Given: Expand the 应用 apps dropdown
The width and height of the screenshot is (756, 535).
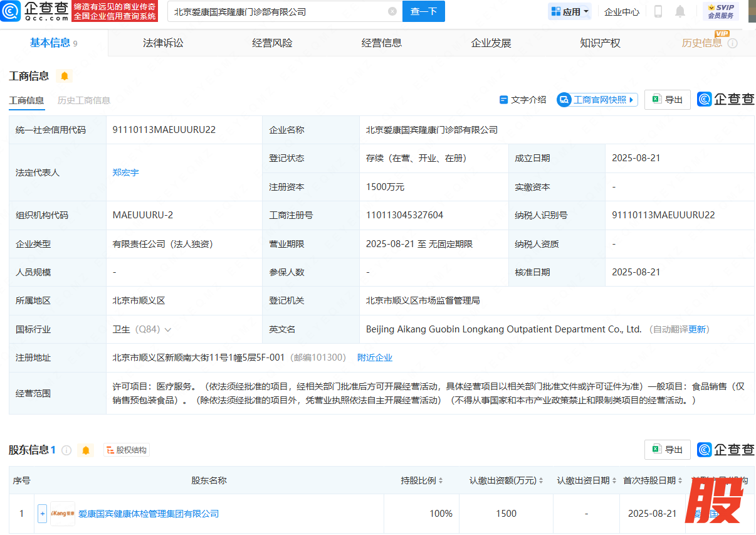Looking at the screenshot, I should pos(570,11).
